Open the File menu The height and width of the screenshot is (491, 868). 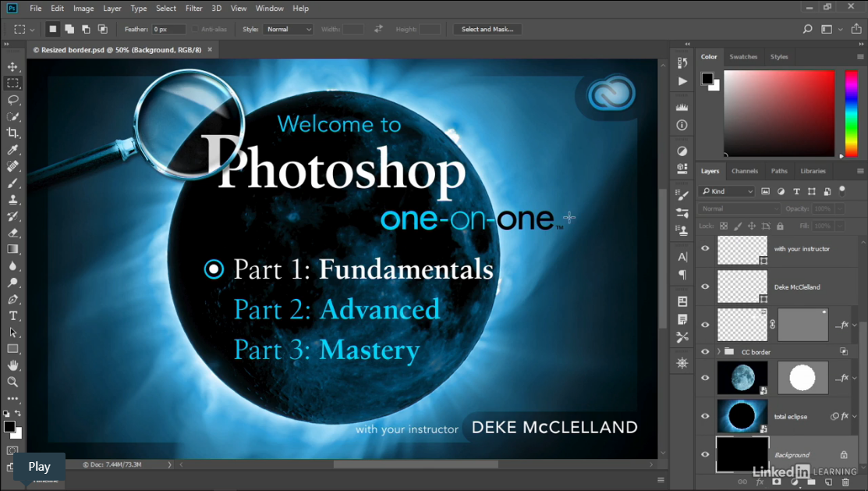pos(35,9)
